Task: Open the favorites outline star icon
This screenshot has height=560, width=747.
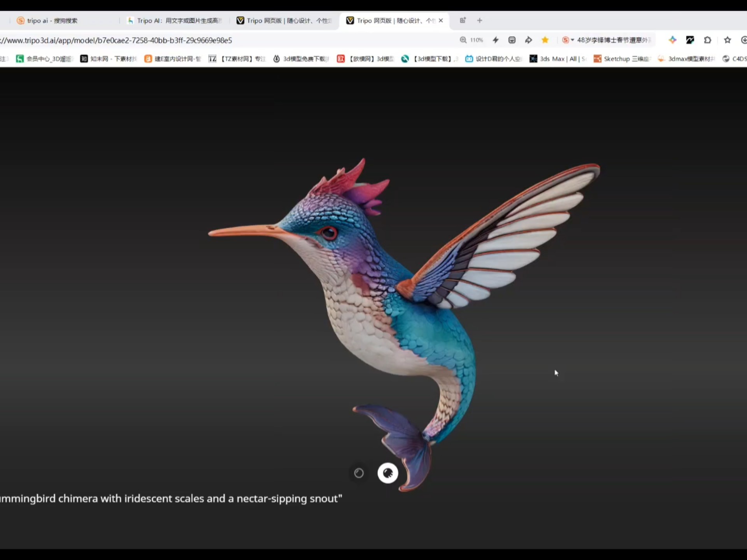Action: tap(727, 40)
